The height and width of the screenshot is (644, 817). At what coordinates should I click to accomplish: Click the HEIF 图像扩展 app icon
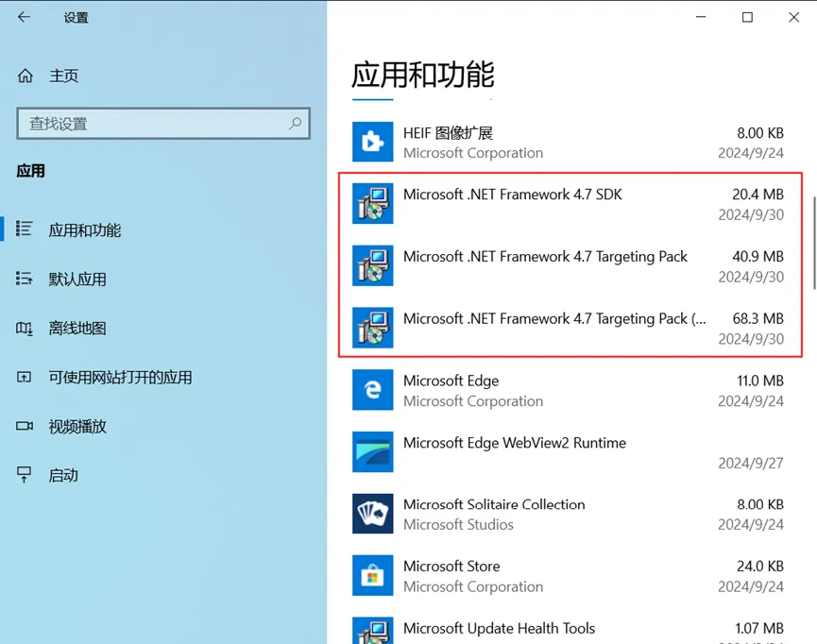[372, 142]
